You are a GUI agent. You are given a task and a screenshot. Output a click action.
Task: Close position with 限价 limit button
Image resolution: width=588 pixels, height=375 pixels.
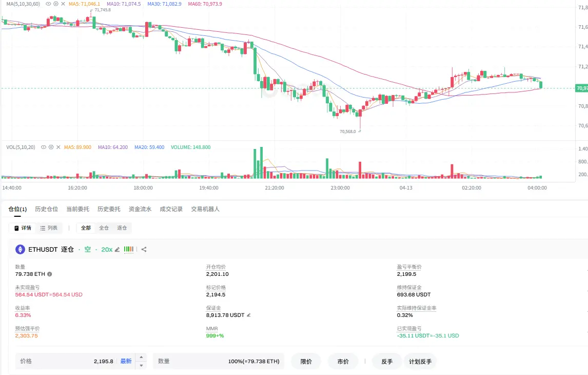coord(306,362)
